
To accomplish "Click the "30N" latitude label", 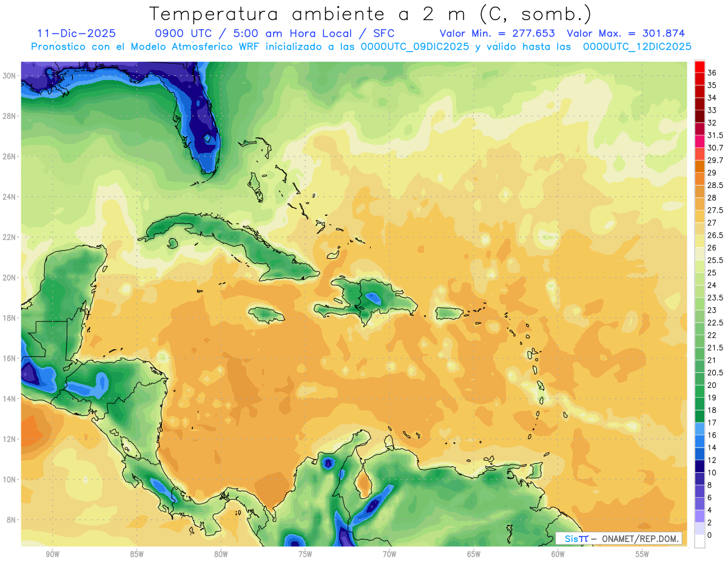I will [9, 75].
